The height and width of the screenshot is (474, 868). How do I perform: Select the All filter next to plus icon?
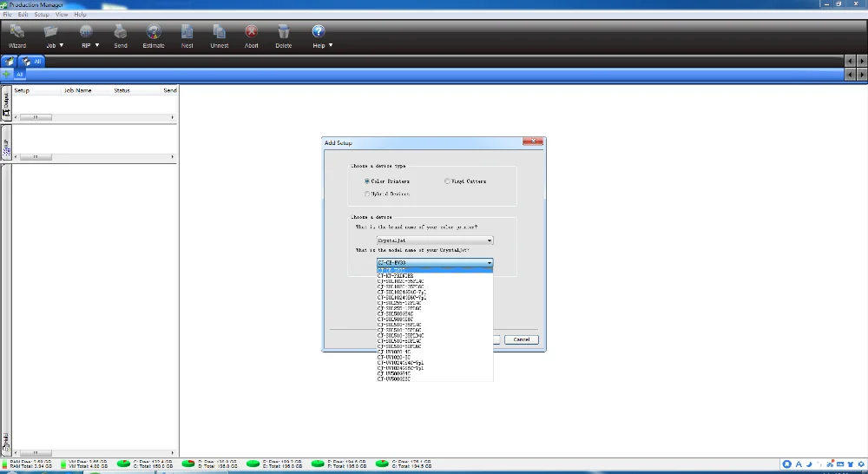coord(19,74)
